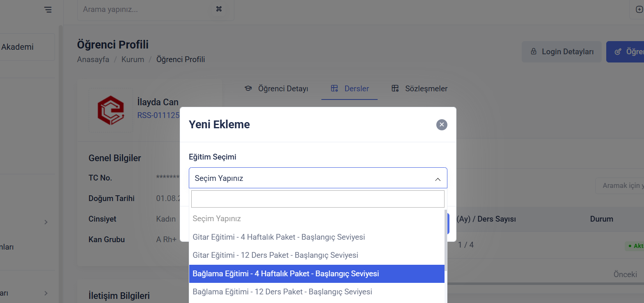This screenshot has height=303, width=644.
Task: Click the lock icon on Login Detayları
Action: [534, 51]
